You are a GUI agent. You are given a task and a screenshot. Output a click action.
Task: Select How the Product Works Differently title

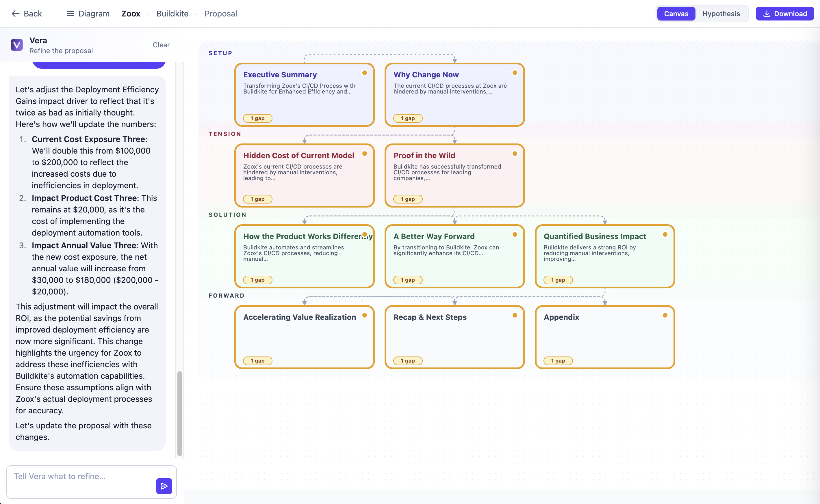[308, 236]
